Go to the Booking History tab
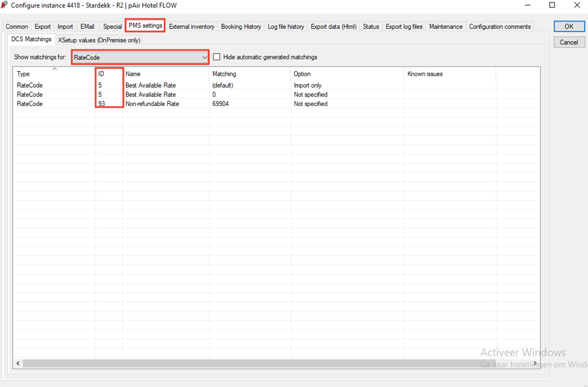The image size is (588, 387). [x=240, y=27]
